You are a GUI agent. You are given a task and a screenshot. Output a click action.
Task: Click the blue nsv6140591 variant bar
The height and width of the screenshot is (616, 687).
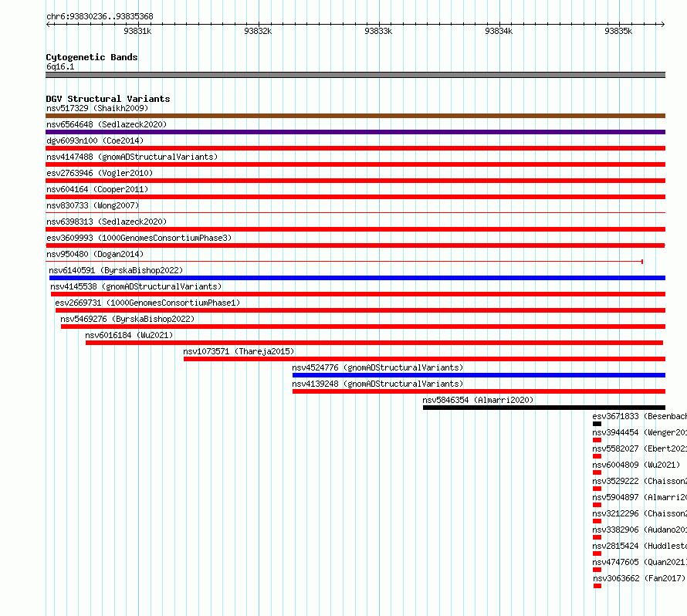coord(357,278)
